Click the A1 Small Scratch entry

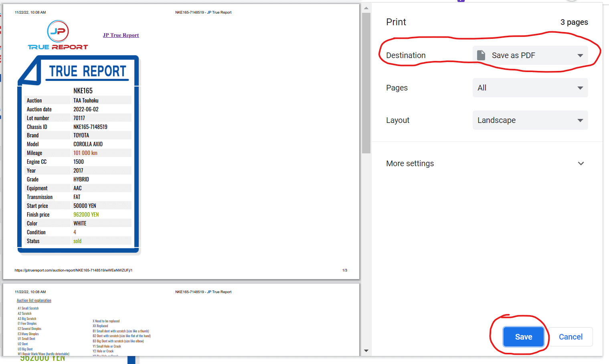(x=28, y=308)
